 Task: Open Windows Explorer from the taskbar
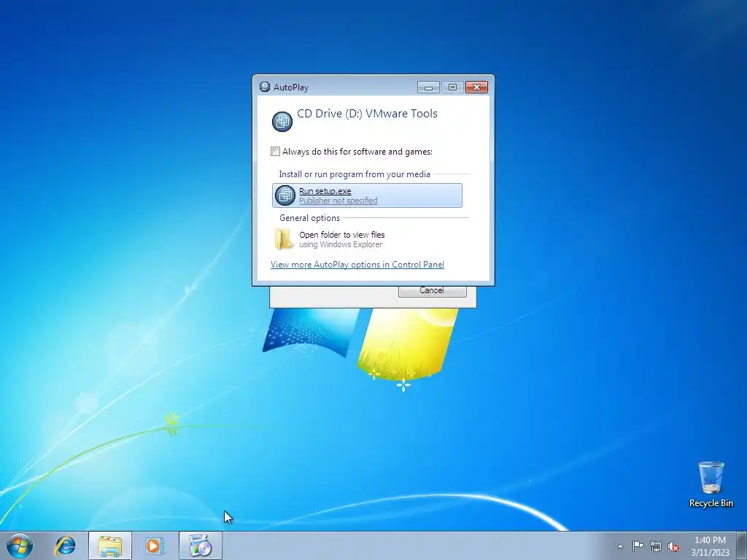[x=110, y=545]
